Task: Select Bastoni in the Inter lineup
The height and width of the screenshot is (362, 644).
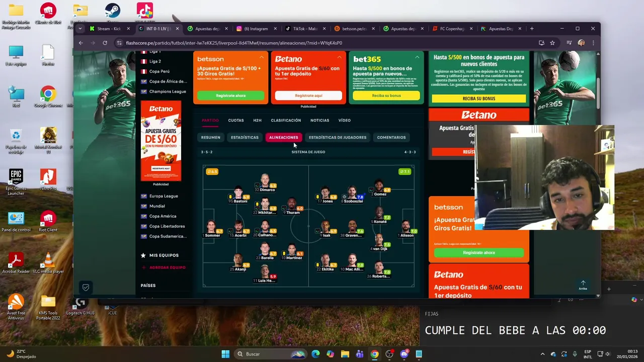Action: [238, 195]
